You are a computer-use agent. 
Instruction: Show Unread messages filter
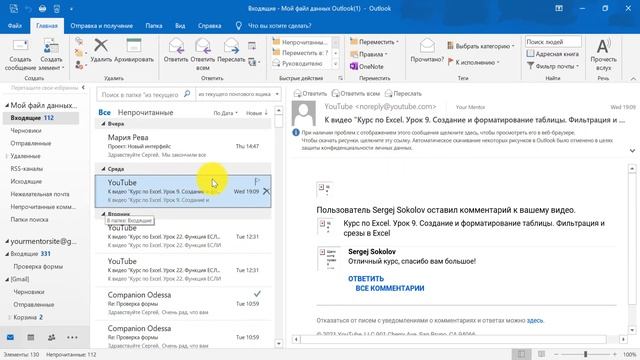pos(145,112)
